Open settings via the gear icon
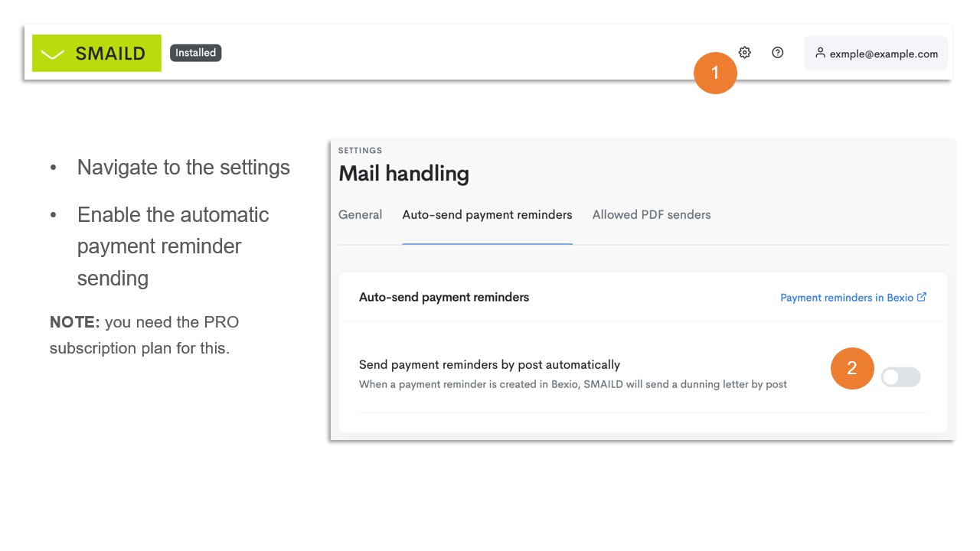 (x=744, y=53)
